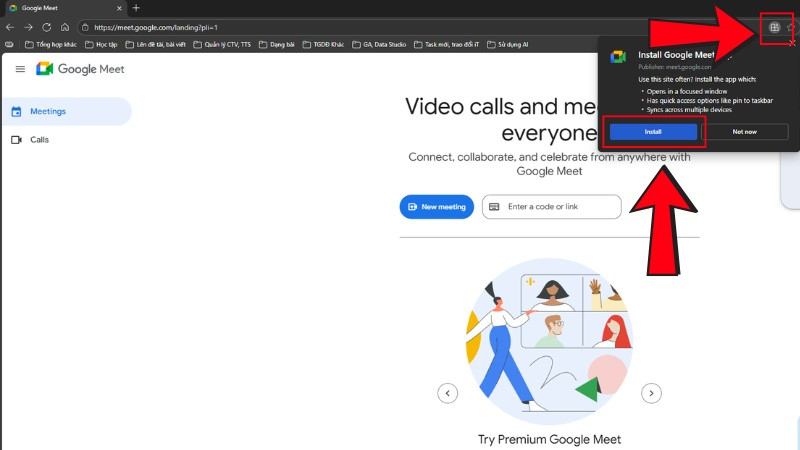
Task: Show next carousel slide
Action: [x=651, y=393]
